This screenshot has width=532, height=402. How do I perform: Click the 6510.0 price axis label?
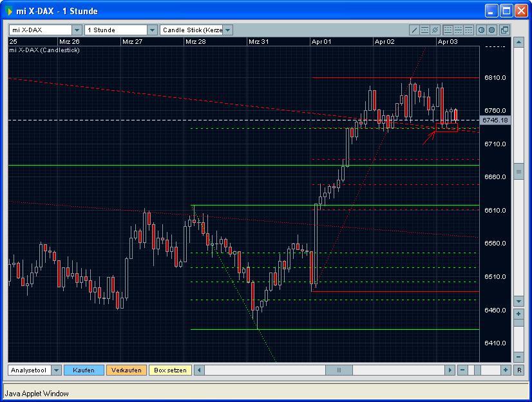coord(495,277)
